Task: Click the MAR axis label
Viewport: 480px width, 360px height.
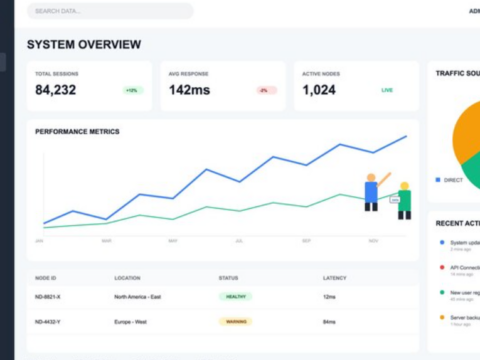Action: coord(106,241)
